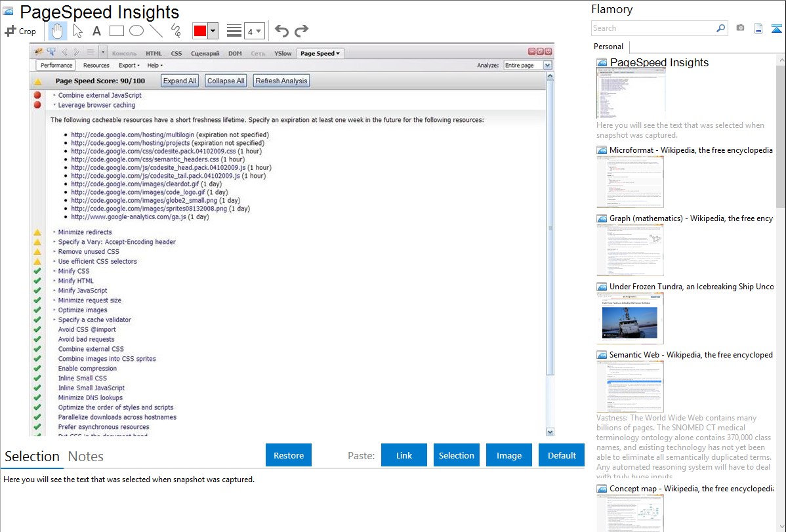Open the Graph (mathematics) snapshot thumbnail
The width and height of the screenshot is (786, 532).
(x=630, y=250)
